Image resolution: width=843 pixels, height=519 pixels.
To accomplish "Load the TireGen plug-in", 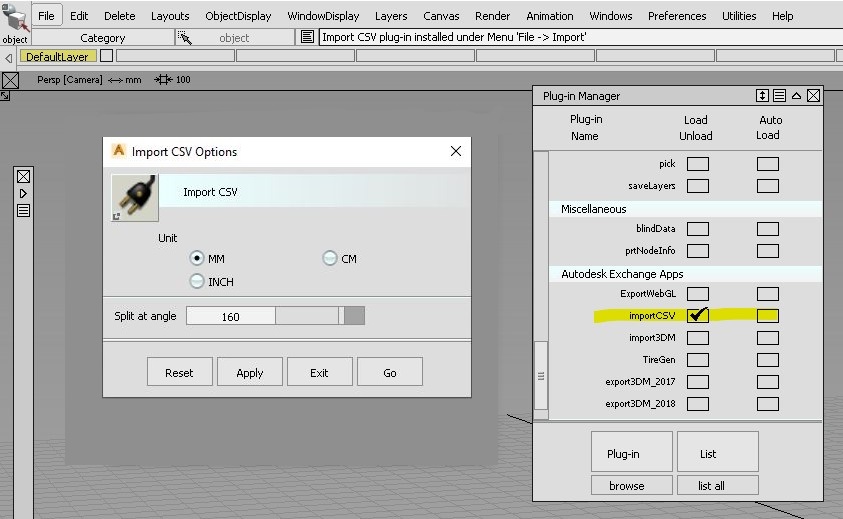I will tap(698, 360).
